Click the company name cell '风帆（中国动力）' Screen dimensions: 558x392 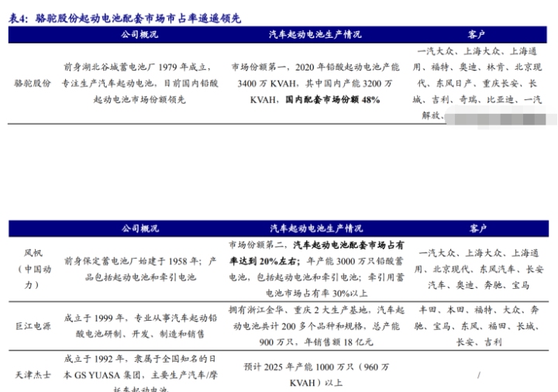[33, 269]
